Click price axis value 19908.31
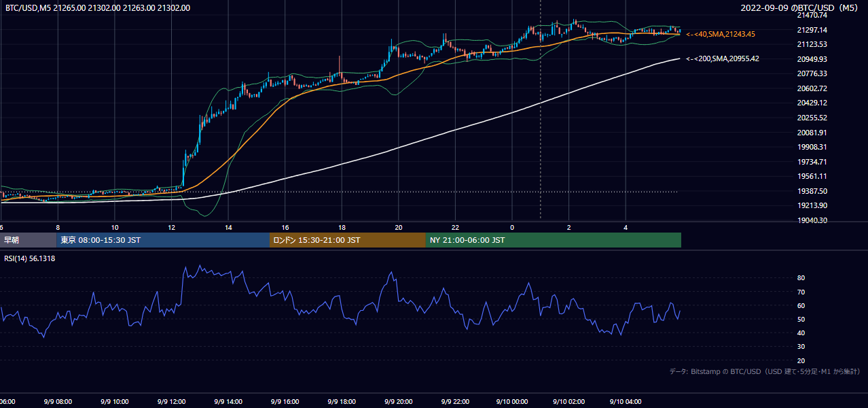The height and width of the screenshot is (408, 868). pos(812,147)
